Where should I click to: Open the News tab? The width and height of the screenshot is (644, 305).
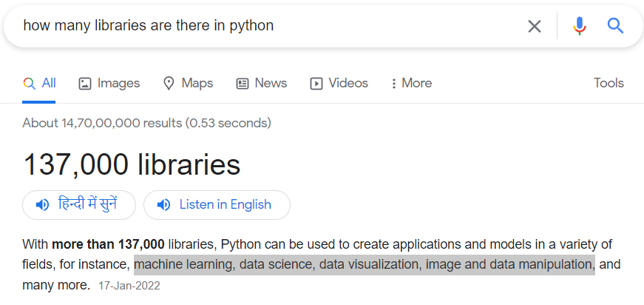[261, 84]
